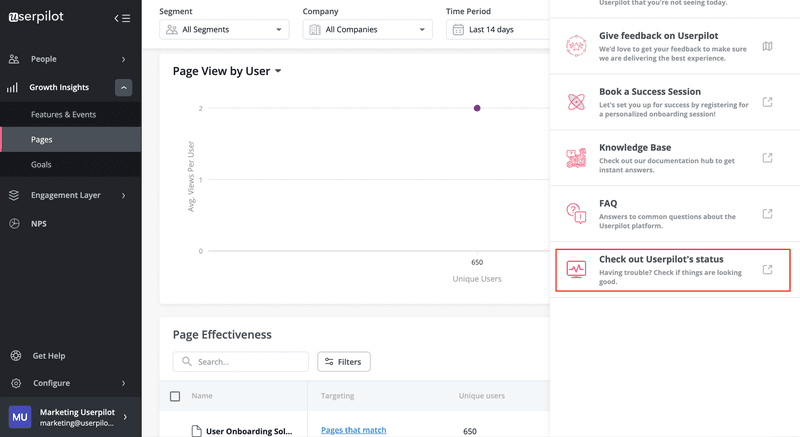800x437 pixels.
Task: Click the map icon beside Give feedback
Action: (x=767, y=46)
